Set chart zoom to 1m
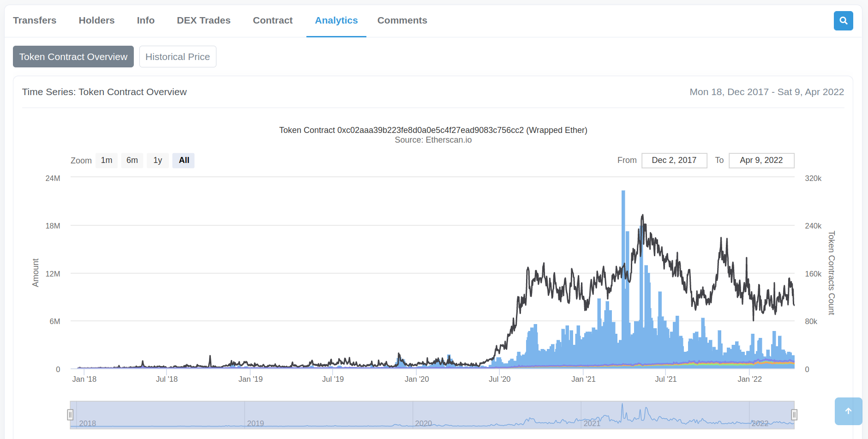This screenshot has height=439, width=868. pos(107,160)
